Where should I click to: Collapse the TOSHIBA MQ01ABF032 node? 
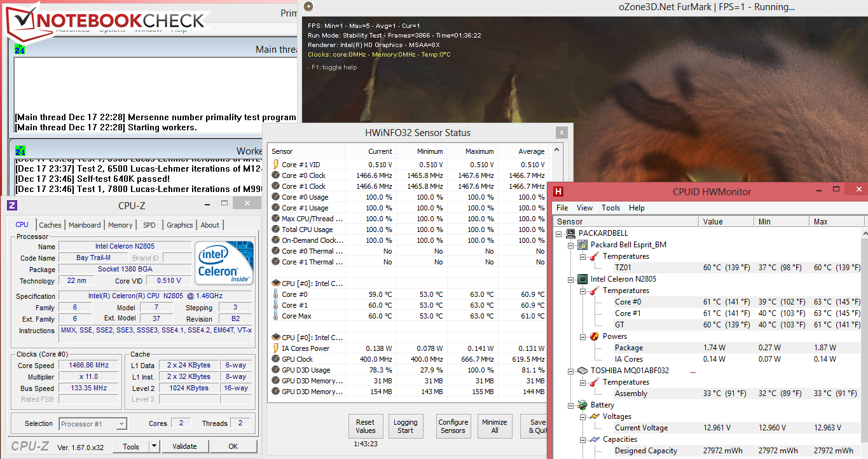pos(571,371)
